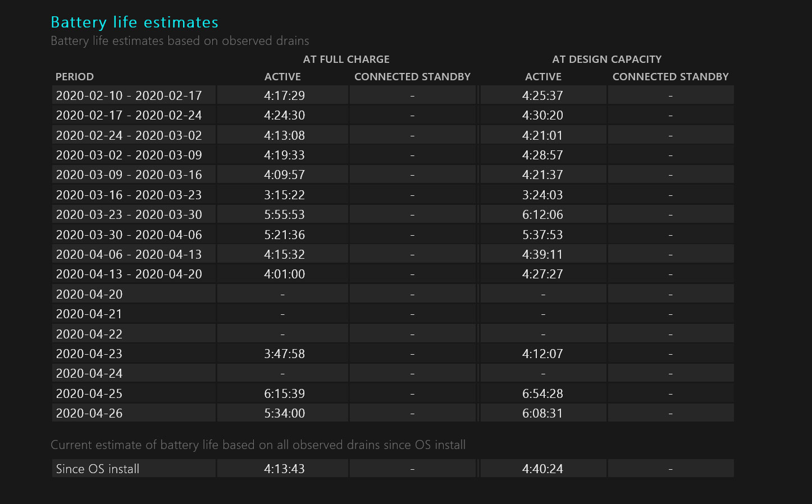This screenshot has height=504, width=812.
Task: Click design capacity value 5:37:53
Action: [542, 235]
